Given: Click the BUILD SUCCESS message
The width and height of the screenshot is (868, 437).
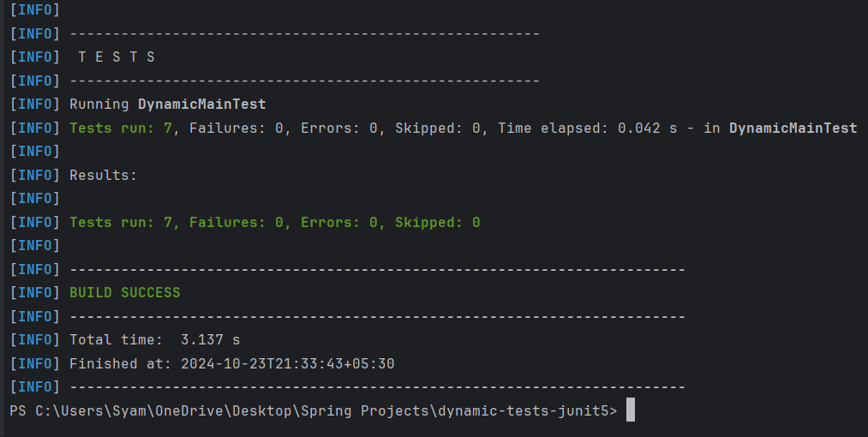Looking at the screenshot, I should 124,293.
